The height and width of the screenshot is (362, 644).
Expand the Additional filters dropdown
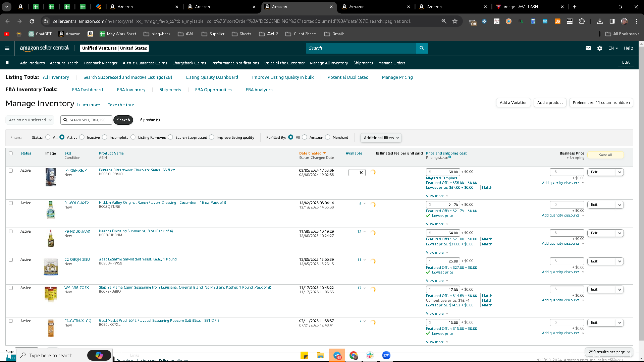(x=381, y=138)
